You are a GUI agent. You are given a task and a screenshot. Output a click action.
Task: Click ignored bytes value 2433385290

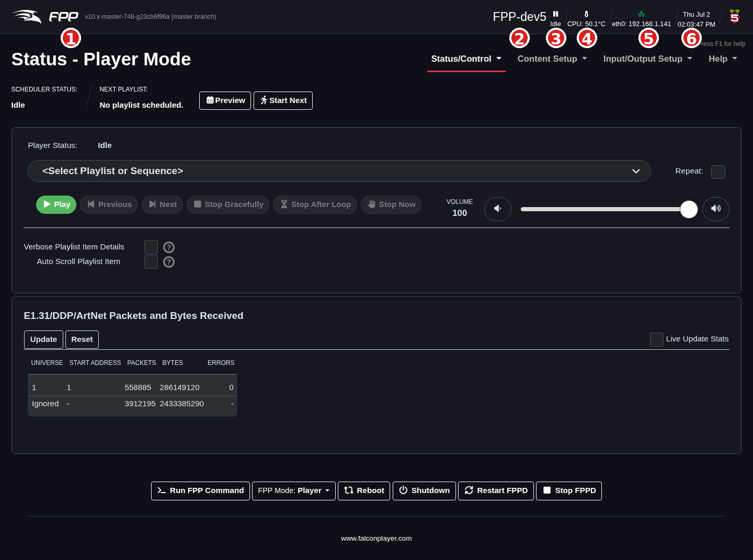[x=182, y=404]
